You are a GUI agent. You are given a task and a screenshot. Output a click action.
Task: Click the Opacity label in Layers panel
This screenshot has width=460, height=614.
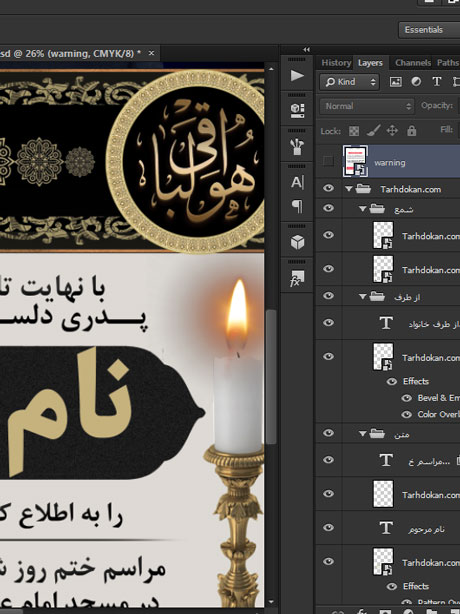(x=437, y=105)
